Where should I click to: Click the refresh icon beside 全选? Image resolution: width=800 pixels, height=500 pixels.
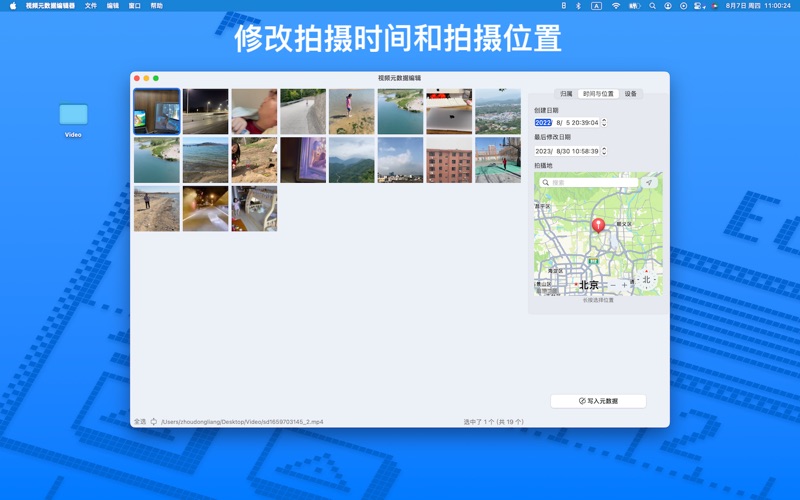click(154, 422)
